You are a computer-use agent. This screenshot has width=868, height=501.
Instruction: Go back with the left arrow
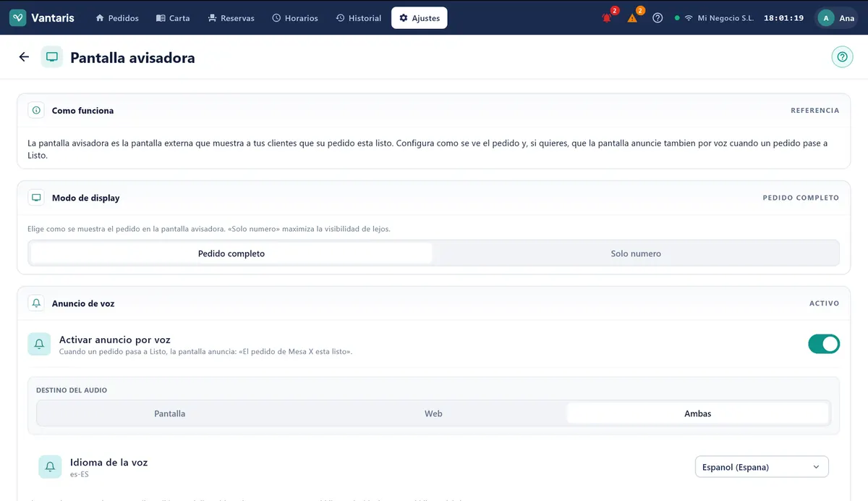tap(24, 57)
